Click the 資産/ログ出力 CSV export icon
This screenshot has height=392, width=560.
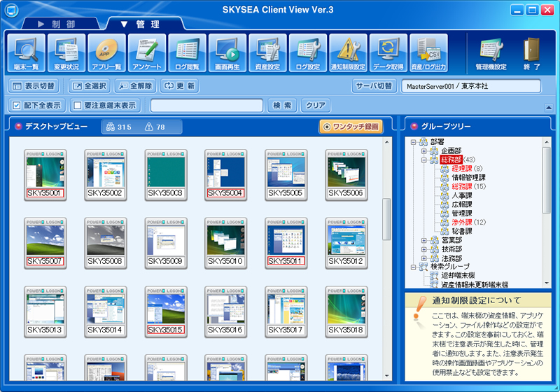click(428, 53)
